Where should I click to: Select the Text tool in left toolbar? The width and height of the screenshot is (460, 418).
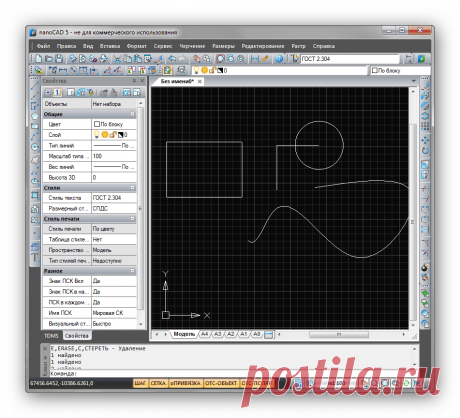tap(35, 257)
